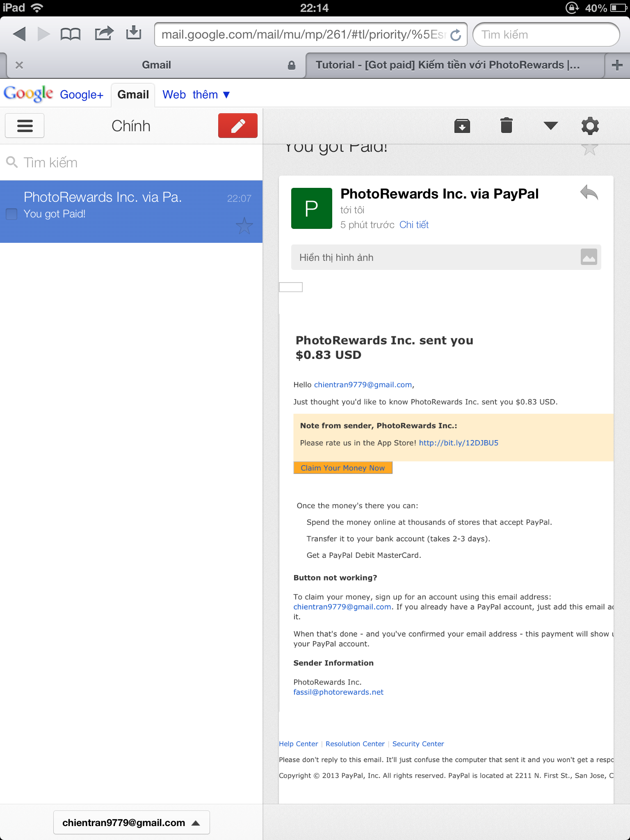The height and width of the screenshot is (840, 630).
Task: Click chientran9779@gmail.com link after Hello
Action: [363, 385]
